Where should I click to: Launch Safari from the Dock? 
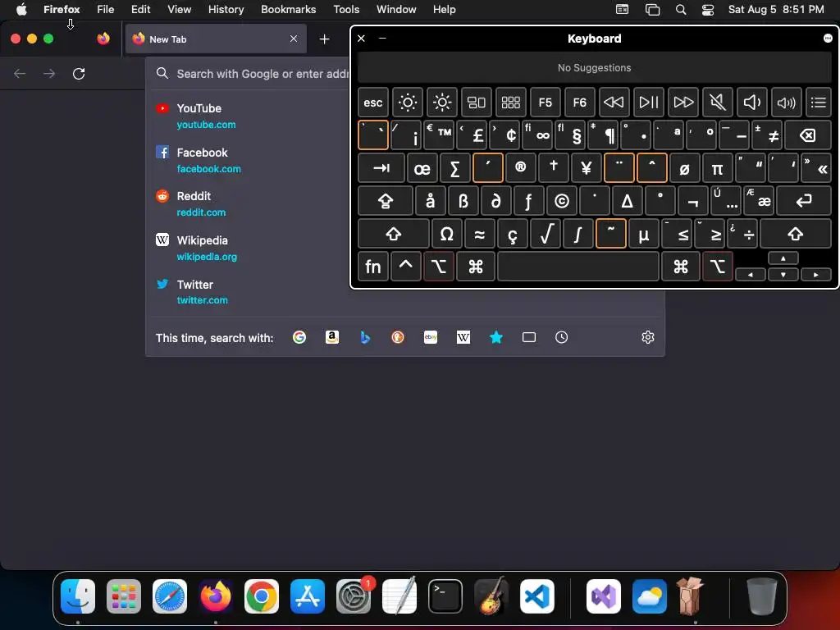click(x=170, y=596)
